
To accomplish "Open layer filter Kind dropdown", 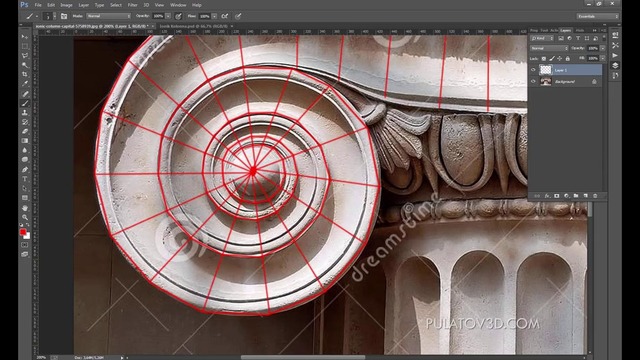I will click(x=542, y=38).
